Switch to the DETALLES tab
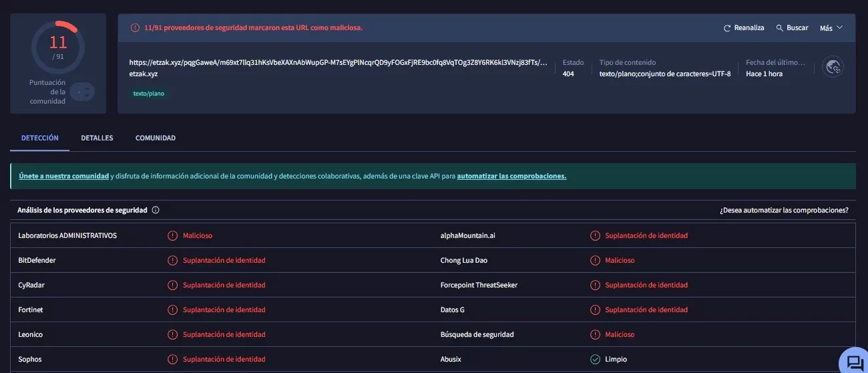868x373 pixels. tap(97, 138)
